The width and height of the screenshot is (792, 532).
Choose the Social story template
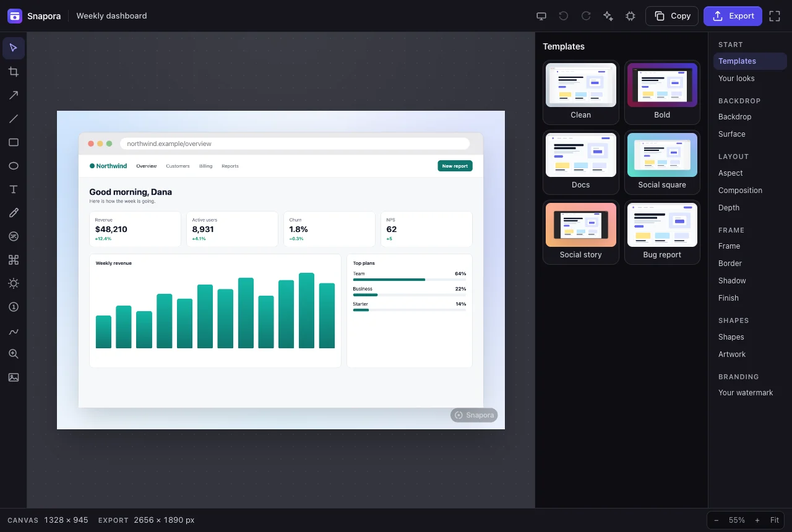point(581,232)
